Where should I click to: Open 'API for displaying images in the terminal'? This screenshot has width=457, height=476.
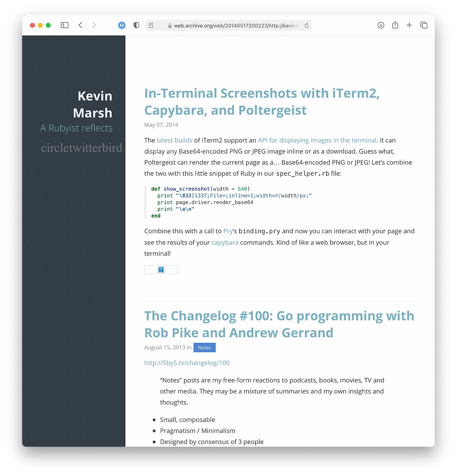click(317, 140)
